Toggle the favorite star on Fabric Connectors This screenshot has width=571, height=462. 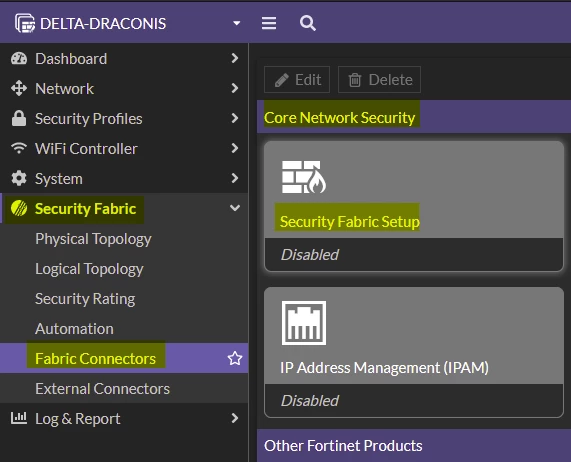[235, 358]
